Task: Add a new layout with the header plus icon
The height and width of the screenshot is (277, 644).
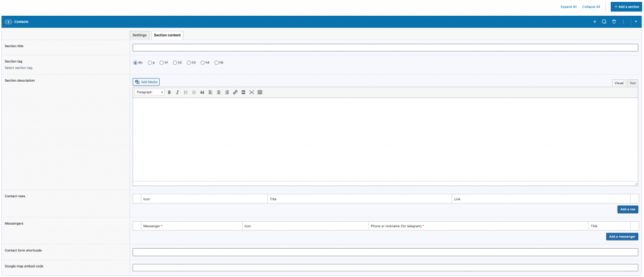Action: [x=594, y=22]
